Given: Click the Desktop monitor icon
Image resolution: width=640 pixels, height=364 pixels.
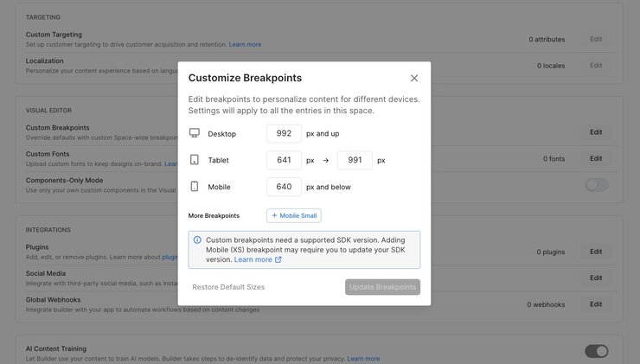Looking at the screenshot, I should (x=195, y=133).
